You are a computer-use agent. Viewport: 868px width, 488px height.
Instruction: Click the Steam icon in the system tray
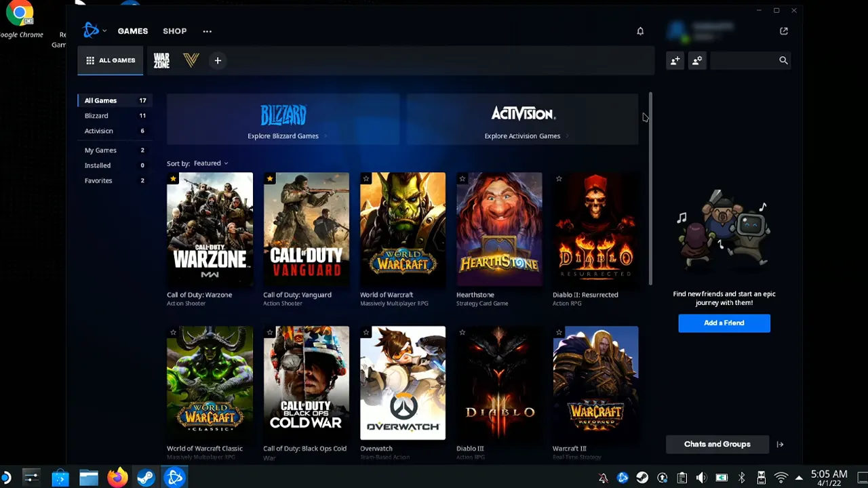click(642, 479)
